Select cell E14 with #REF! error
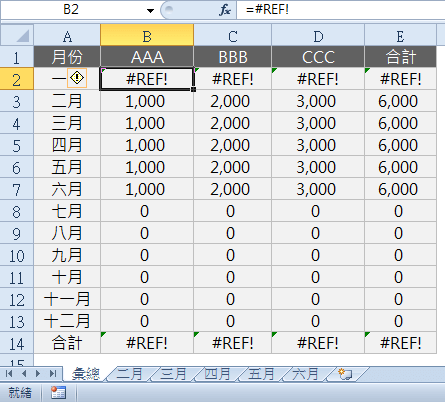445x402 pixels. (401, 343)
